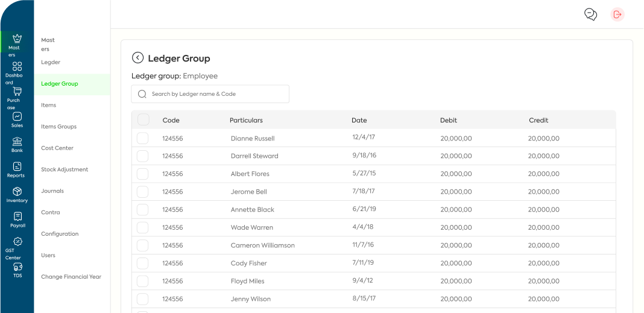Tick the Cody Fisher row checkbox
The height and width of the screenshot is (313, 644).
(142, 263)
